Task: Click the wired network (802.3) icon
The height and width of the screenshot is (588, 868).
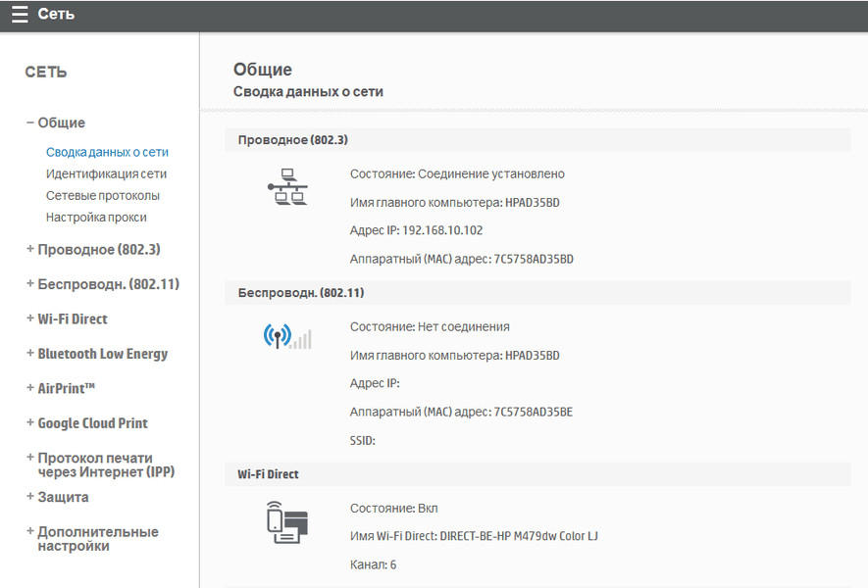Action: point(287,187)
